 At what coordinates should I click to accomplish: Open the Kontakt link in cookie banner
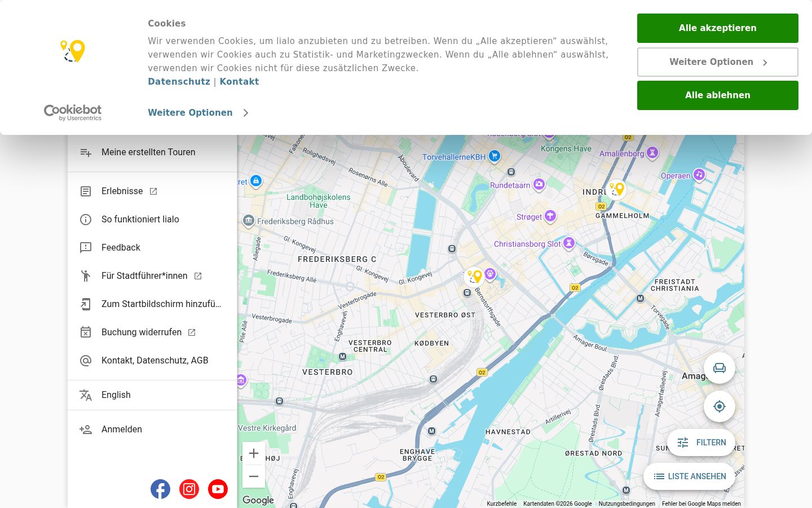point(239,81)
